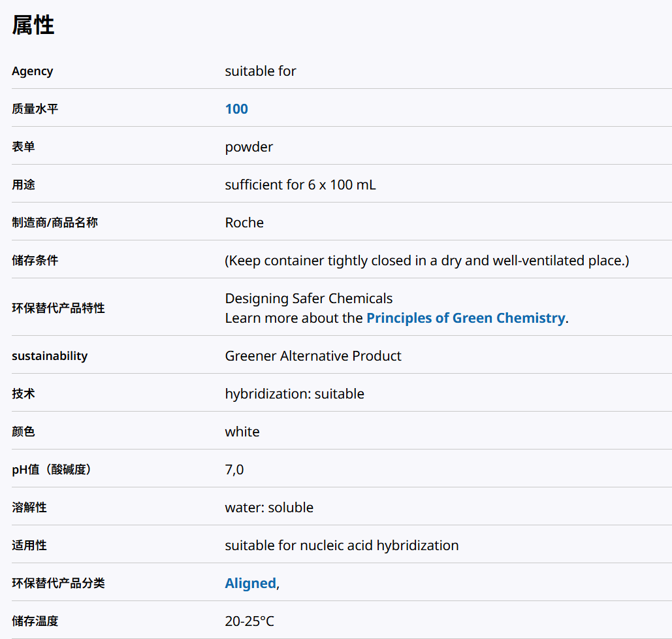Screen dimensions: 672x639
Task: Click the 'water: soluble' solubility value
Action: [269, 508]
